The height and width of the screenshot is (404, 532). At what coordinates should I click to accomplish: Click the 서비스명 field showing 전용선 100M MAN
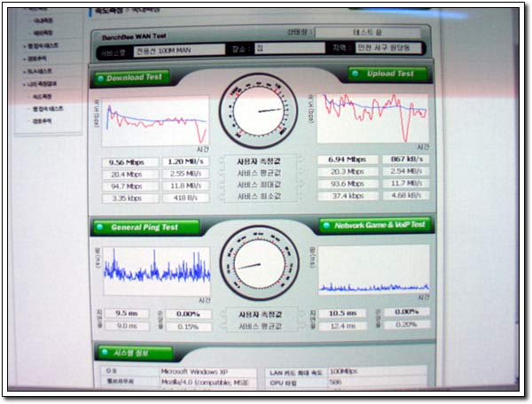click(179, 50)
